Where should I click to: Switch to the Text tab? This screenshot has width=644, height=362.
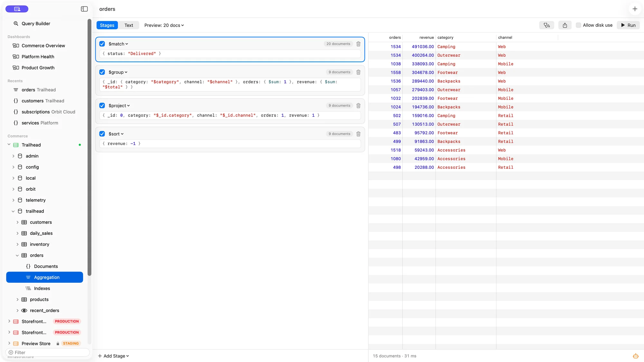pyautogui.click(x=129, y=25)
